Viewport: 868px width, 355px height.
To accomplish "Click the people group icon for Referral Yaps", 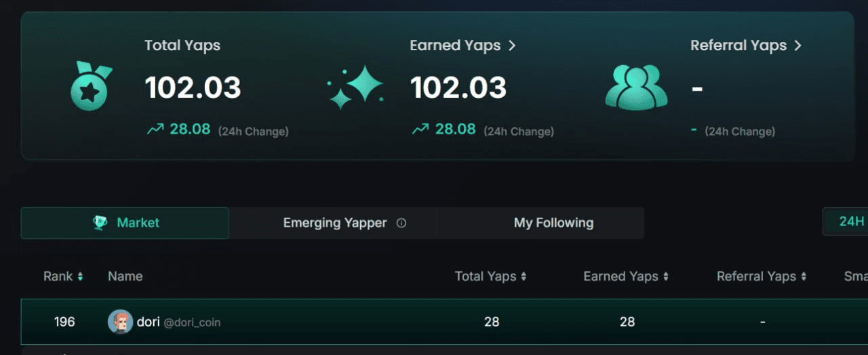I will point(636,87).
